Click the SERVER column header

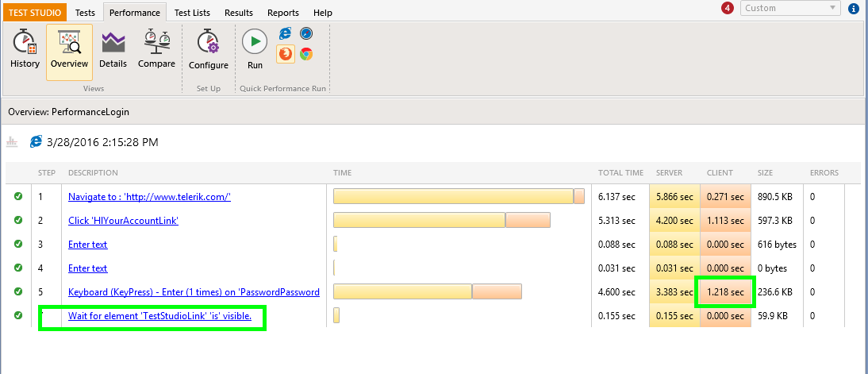tap(670, 173)
